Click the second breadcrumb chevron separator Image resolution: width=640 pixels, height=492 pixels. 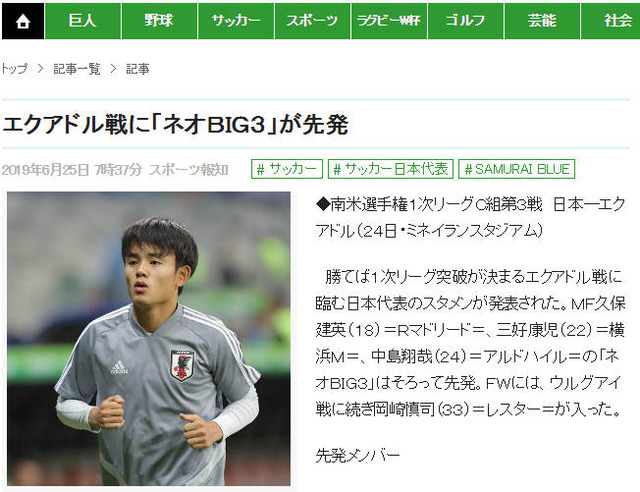pos(113,69)
